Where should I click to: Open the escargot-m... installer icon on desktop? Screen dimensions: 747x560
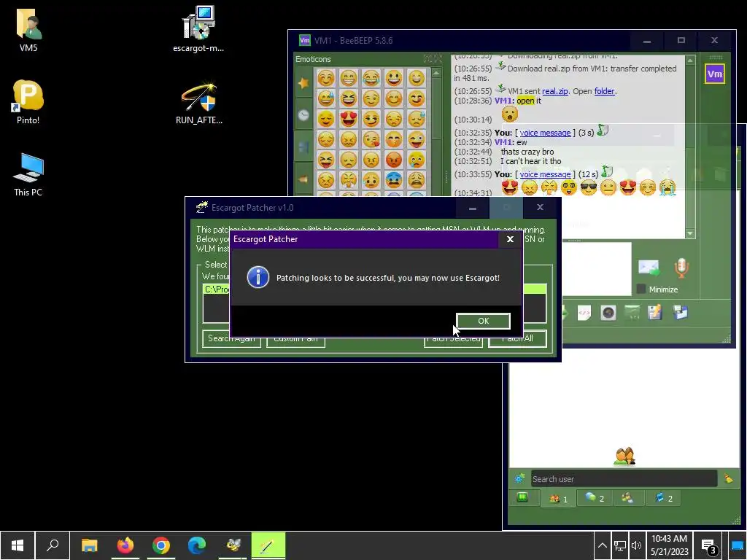[x=198, y=29]
